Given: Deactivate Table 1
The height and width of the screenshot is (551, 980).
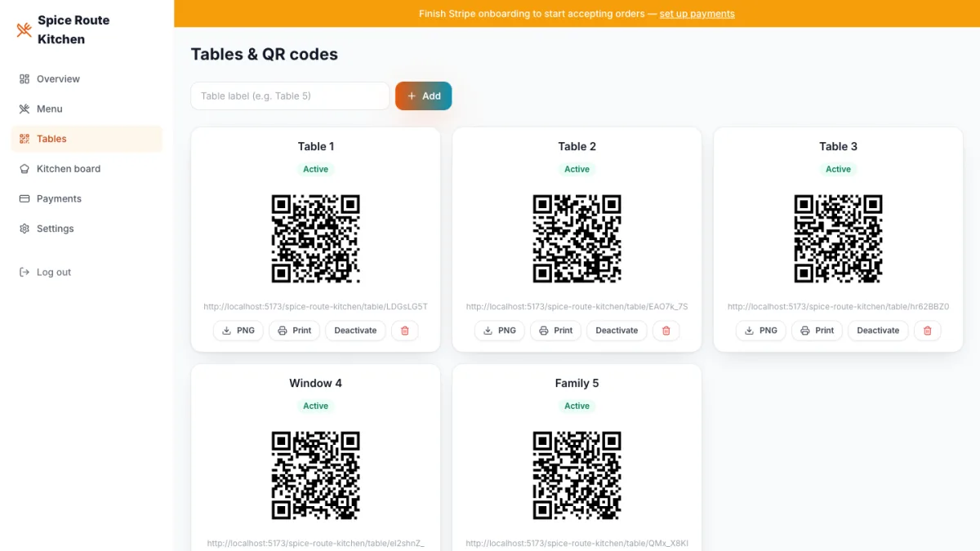Looking at the screenshot, I should coord(355,331).
